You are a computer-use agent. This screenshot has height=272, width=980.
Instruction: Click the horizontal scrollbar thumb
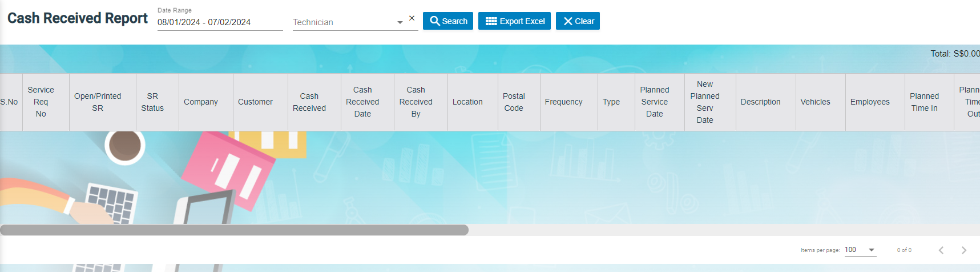click(x=234, y=230)
